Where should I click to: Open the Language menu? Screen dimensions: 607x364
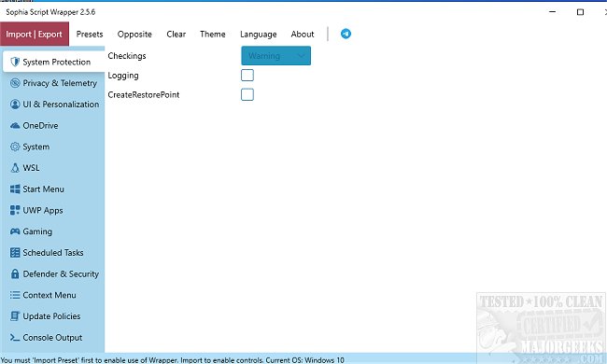point(258,35)
